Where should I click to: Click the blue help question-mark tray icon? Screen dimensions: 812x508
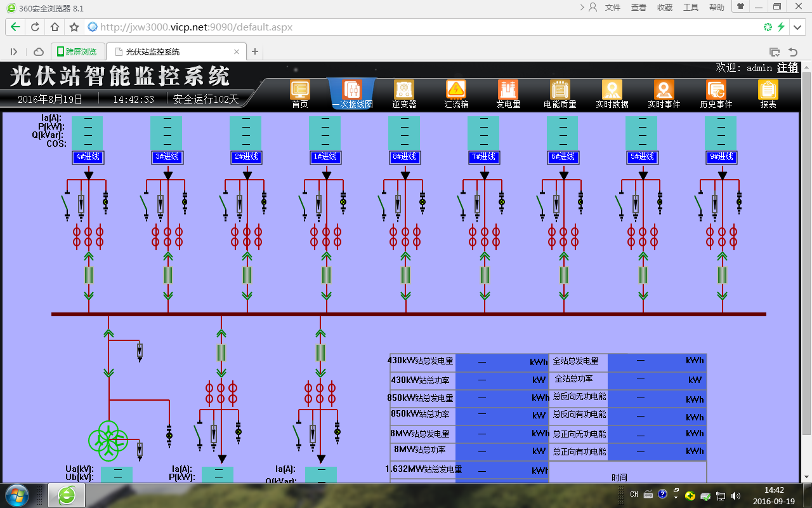(x=662, y=494)
